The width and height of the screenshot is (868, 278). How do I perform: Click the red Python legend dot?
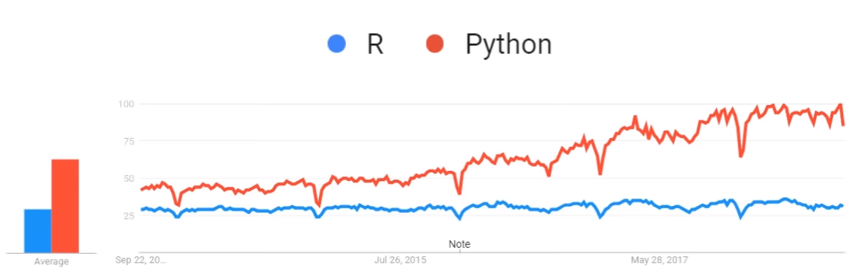pos(435,44)
